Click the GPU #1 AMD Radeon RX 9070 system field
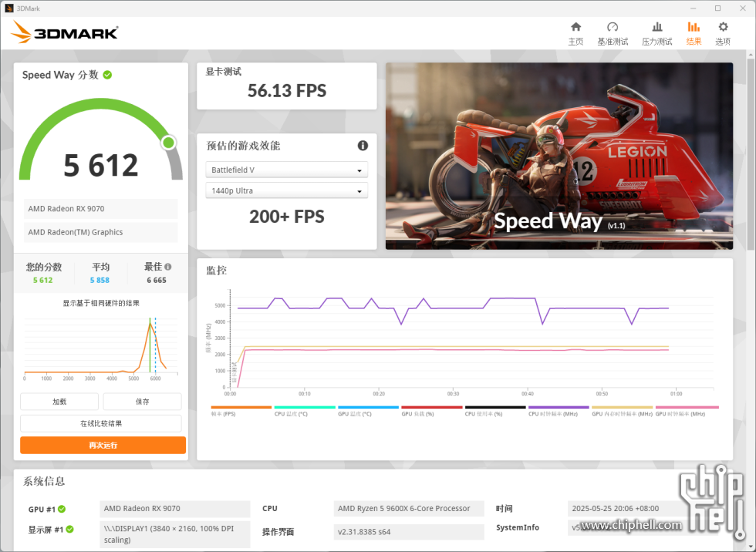Image resolution: width=756 pixels, height=552 pixels. coord(175,509)
